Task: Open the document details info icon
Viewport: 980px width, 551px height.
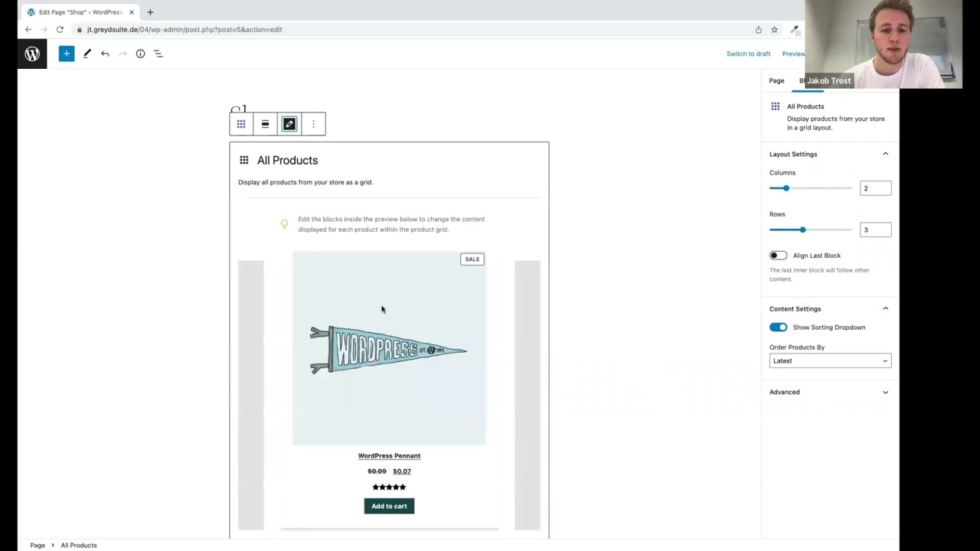Action: coord(140,54)
